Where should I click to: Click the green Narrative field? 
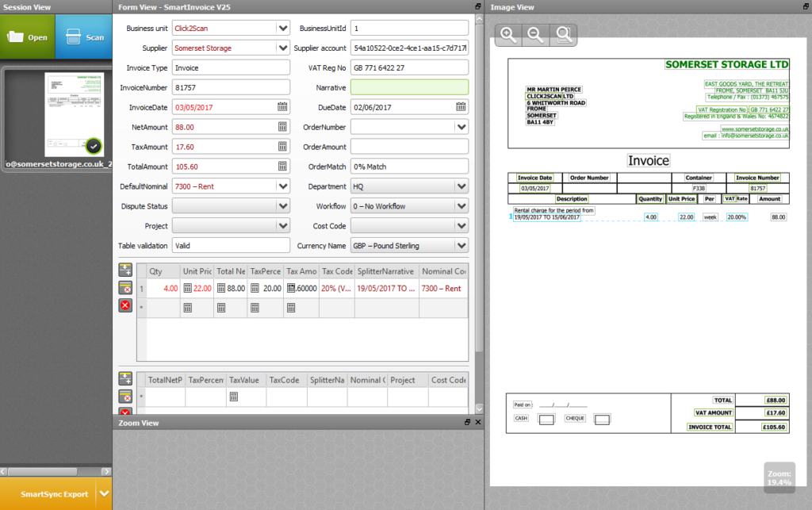point(410,87)
